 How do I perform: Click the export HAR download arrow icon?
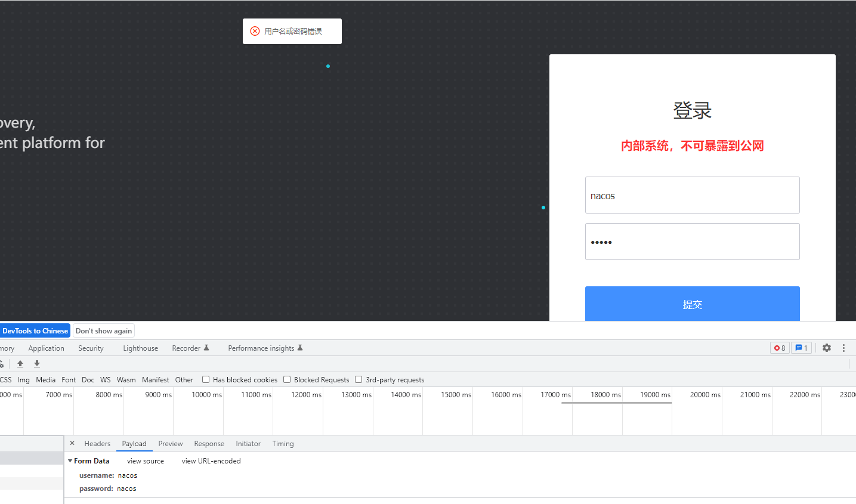tap(37, 364)
